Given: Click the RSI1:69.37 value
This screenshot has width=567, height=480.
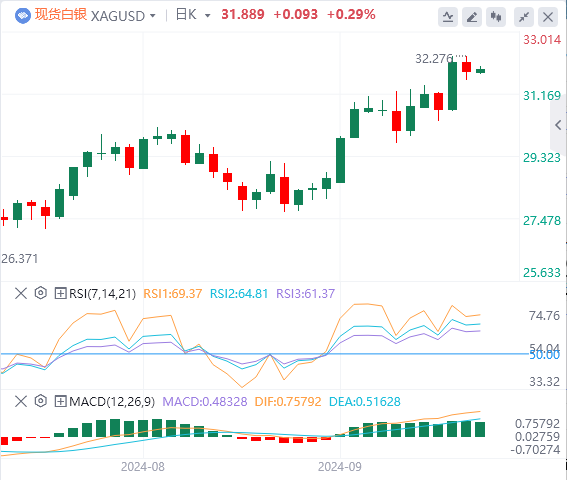Looking at the screenshot, I should click(173, 293).
